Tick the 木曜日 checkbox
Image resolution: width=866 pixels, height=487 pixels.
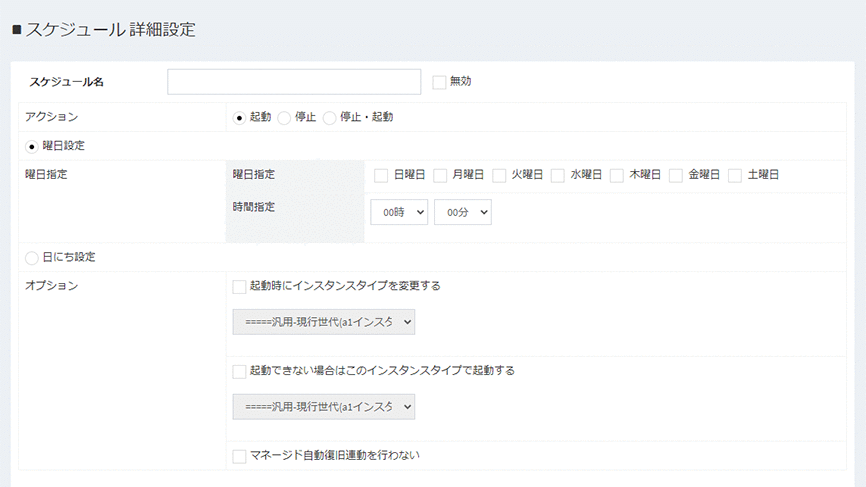click(x=617, y=176)
